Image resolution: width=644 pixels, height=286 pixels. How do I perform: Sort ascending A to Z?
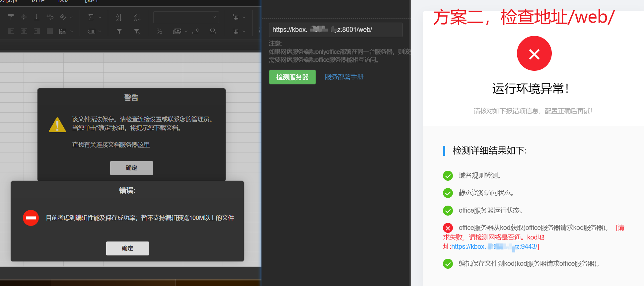coord(119,17)
